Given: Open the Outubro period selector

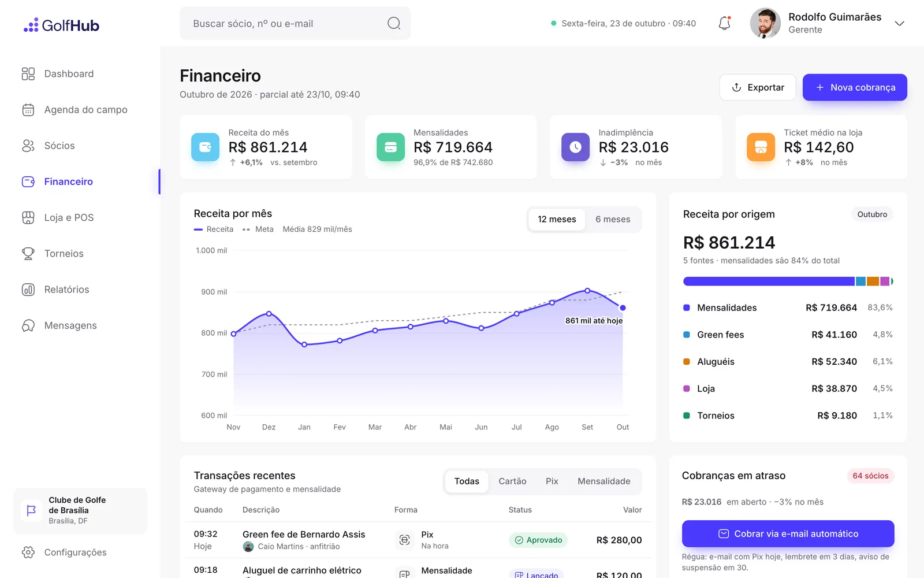Looking at the screenshot, I should pyautogui.click(x=872, y=214).
